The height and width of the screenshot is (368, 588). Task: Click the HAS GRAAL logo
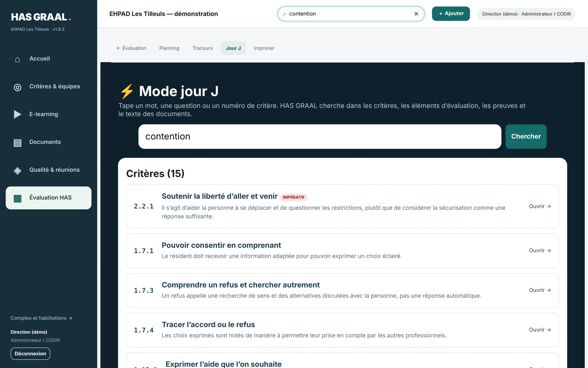(x=41, y=17)
